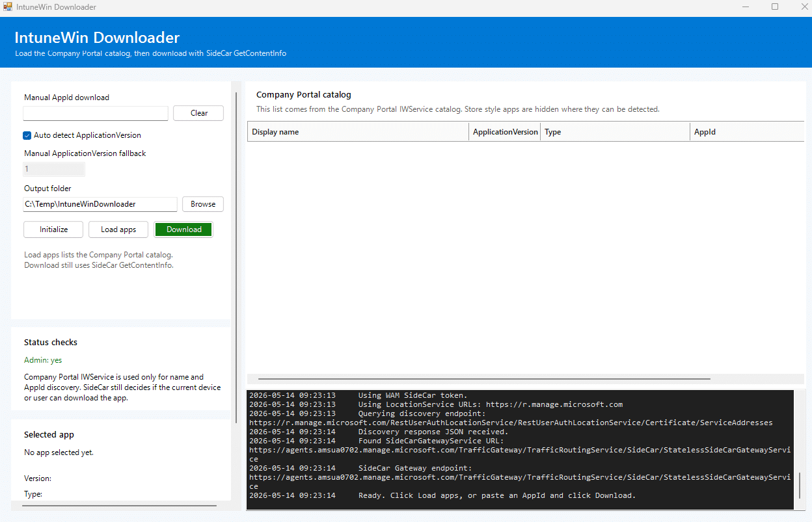Viewport: 812px width, 522px height.
Task: Click the 'Type:' label in Selected app
Action: point(33,494)
